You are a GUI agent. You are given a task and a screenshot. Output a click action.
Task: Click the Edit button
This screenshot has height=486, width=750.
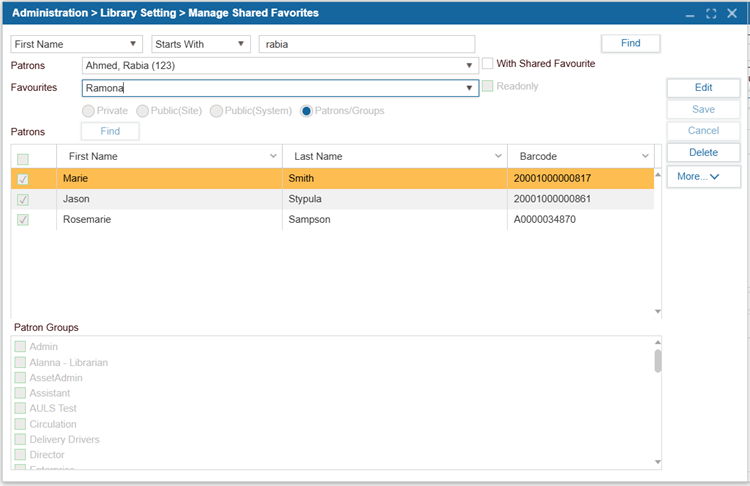[x=703, y=88]
